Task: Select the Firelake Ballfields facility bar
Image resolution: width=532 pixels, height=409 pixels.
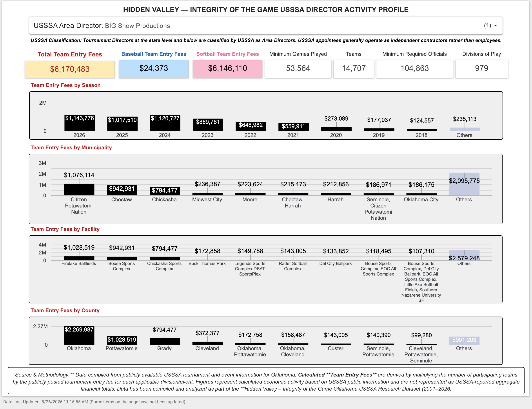Action: click(79, 258)
